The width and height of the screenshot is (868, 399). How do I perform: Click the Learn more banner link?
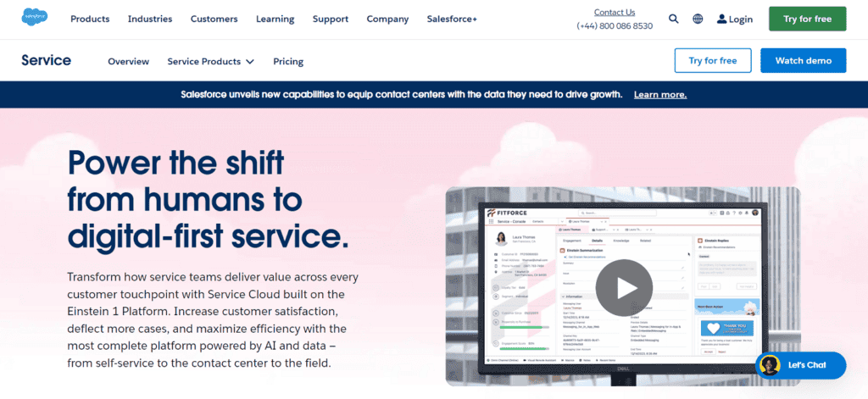660,95
